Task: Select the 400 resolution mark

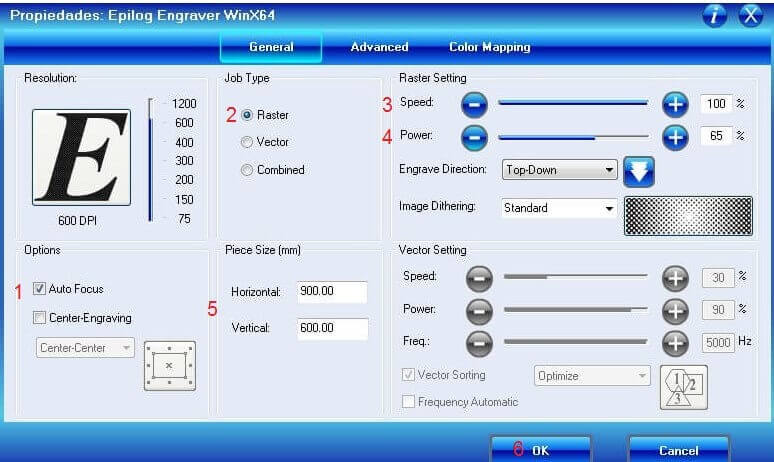Action: [184, 143]
